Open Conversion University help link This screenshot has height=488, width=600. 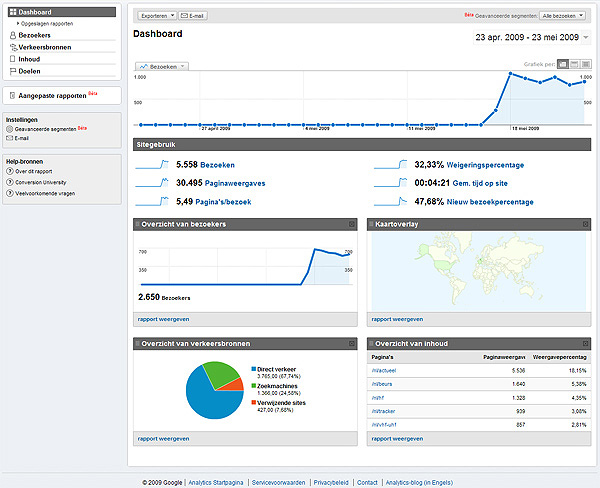pos(41,183)
